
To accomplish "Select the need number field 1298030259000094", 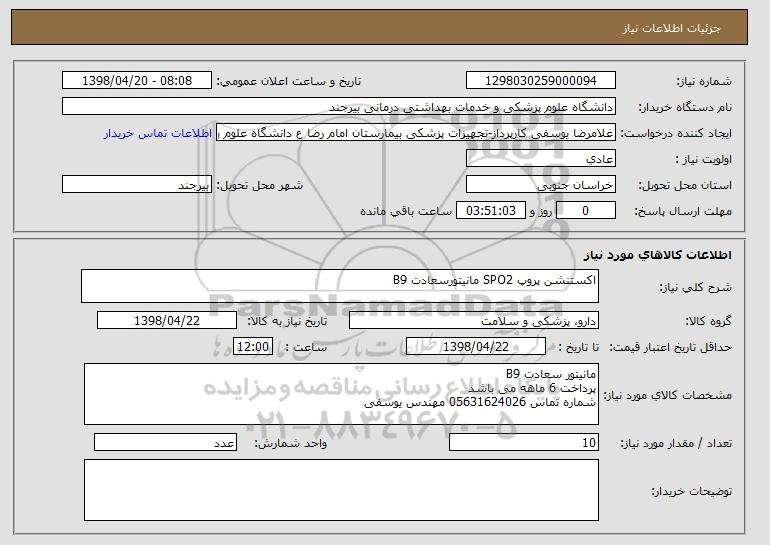I will point(541,81).
